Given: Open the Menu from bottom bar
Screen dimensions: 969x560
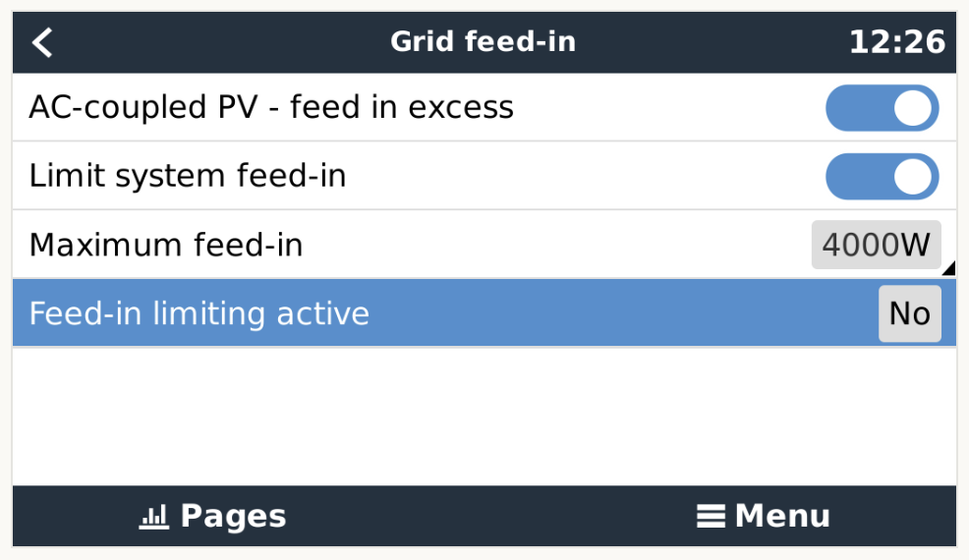Looking at the screenshot, I should pyautogui.click(x=764, y=516).
